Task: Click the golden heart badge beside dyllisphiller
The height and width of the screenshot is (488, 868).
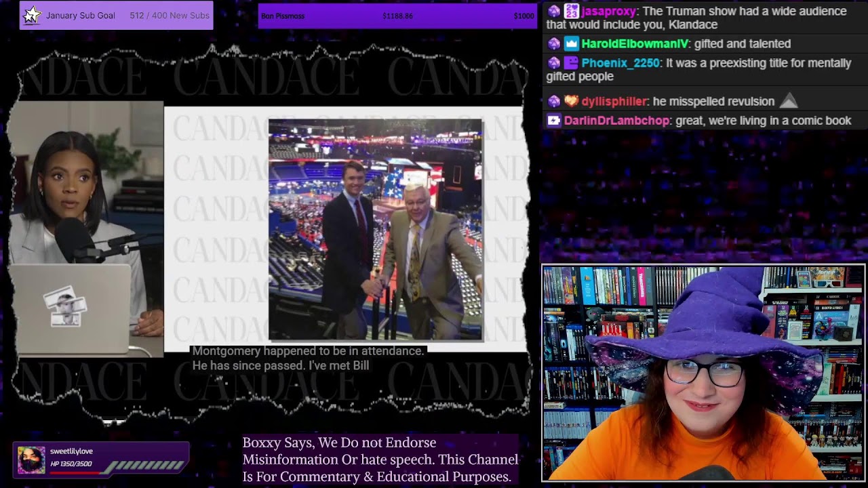Action: 571,102
